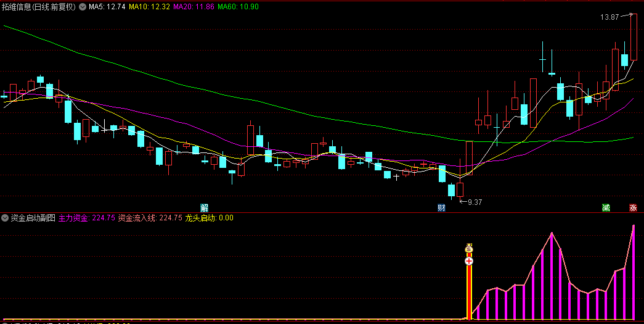Click the 财 financial report marker
This screenshot has width=644, height=324.
tap(441, 207)
